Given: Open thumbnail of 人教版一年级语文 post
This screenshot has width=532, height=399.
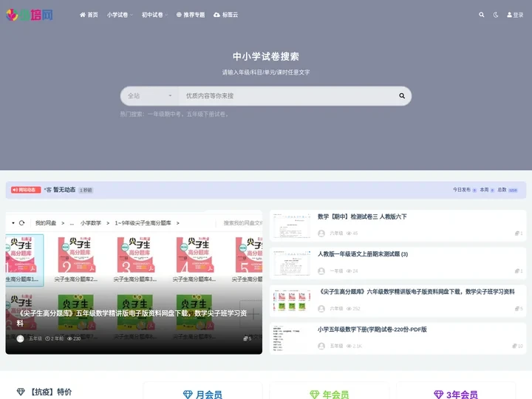Looking at the screenshot, I should [292, 263].
